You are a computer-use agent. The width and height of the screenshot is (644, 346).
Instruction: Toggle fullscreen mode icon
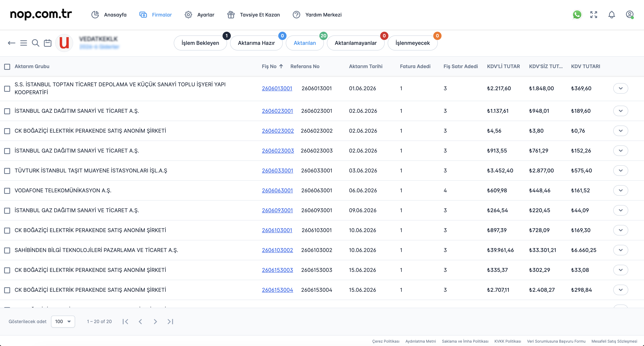click(594, 15)
